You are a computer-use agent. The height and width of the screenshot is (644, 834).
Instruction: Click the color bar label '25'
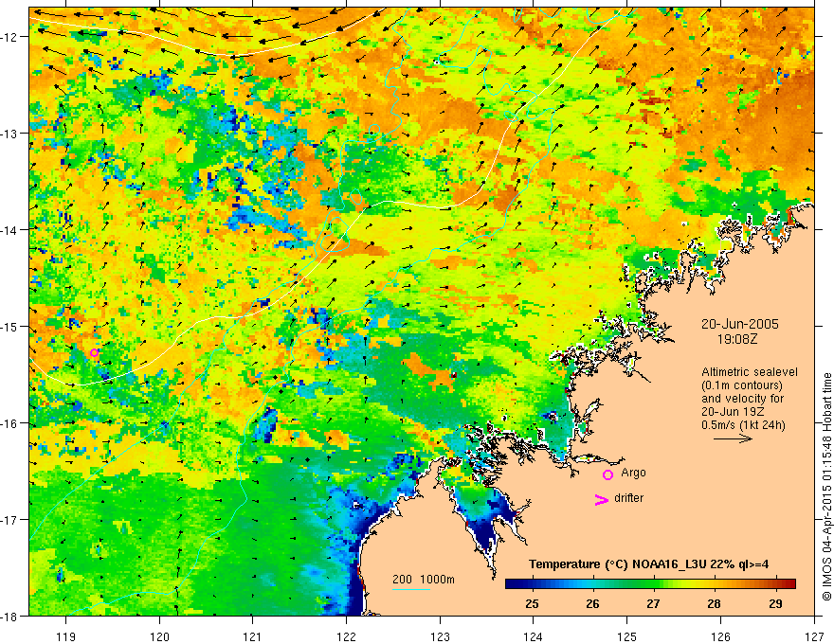click(532, 603)
